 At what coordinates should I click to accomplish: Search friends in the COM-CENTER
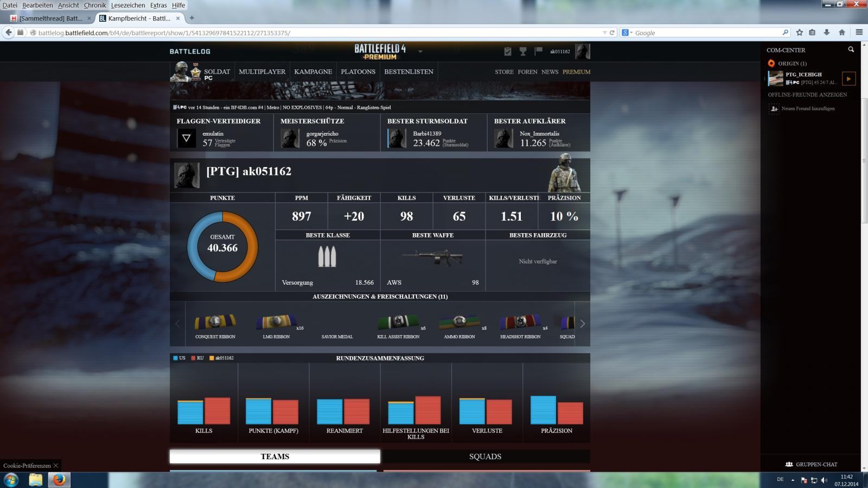point(851,49)
